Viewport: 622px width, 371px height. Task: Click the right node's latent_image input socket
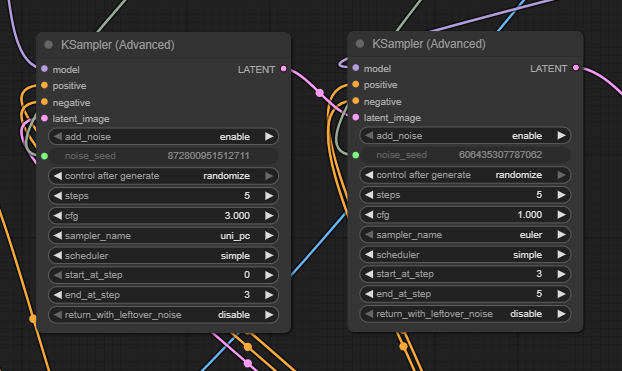click(356, 117)
